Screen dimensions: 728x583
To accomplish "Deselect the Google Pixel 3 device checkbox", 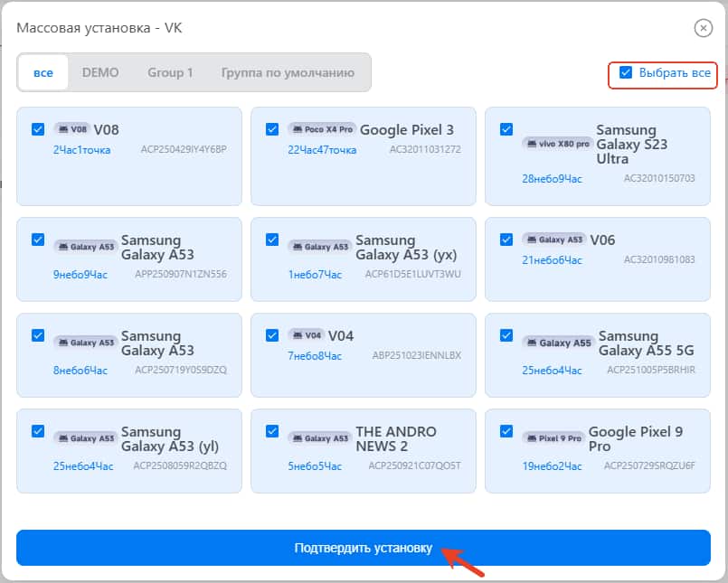I will coord(272,129).
